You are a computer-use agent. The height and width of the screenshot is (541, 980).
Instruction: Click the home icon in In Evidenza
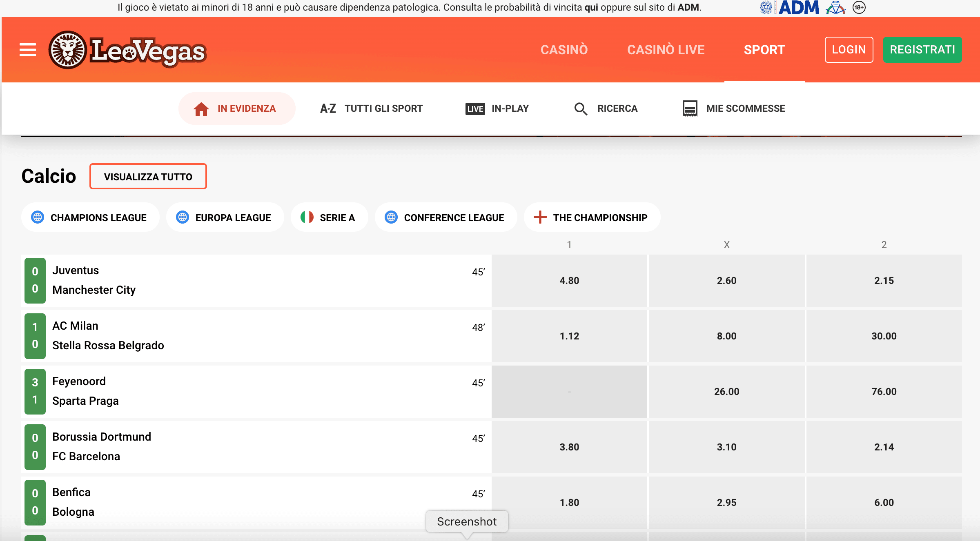pyautogui.click(x=201, y=109)
